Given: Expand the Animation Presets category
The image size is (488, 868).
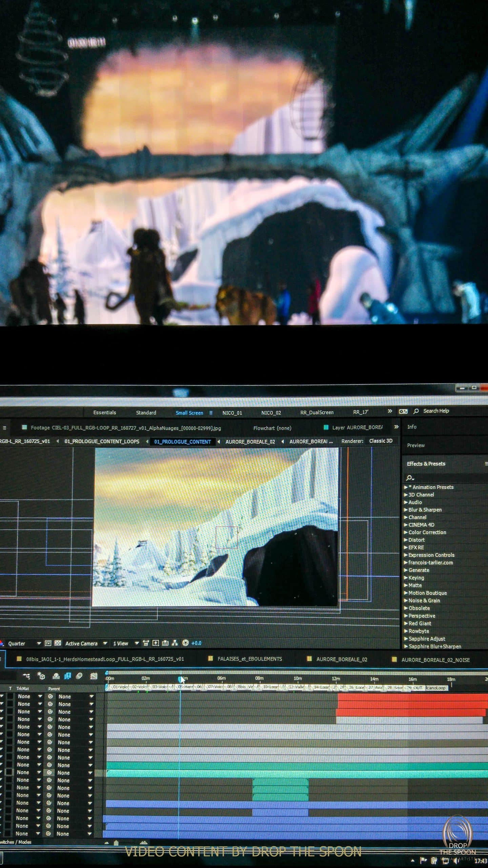Looking at the screenshot, I should (x=406, y=487).
